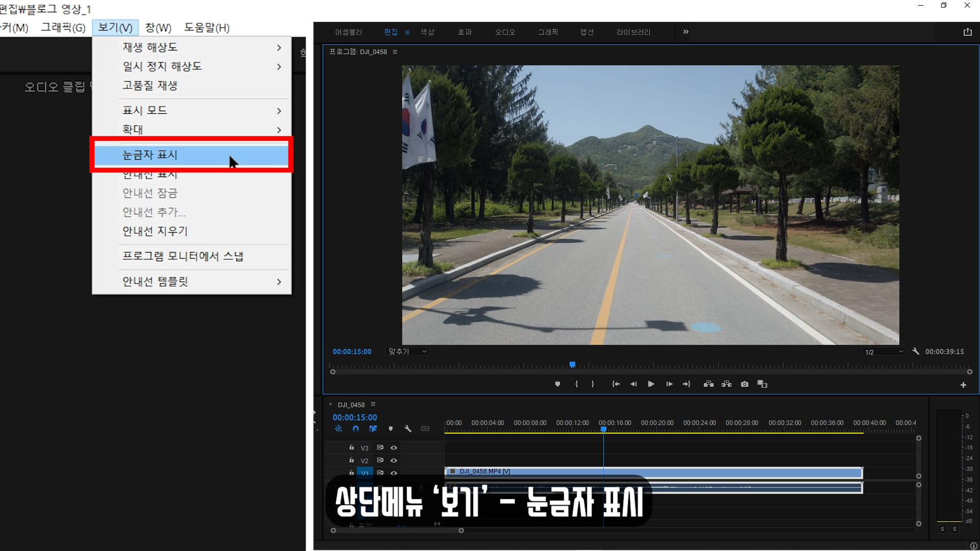Open the Button Editor plus icon

[963, 385]
